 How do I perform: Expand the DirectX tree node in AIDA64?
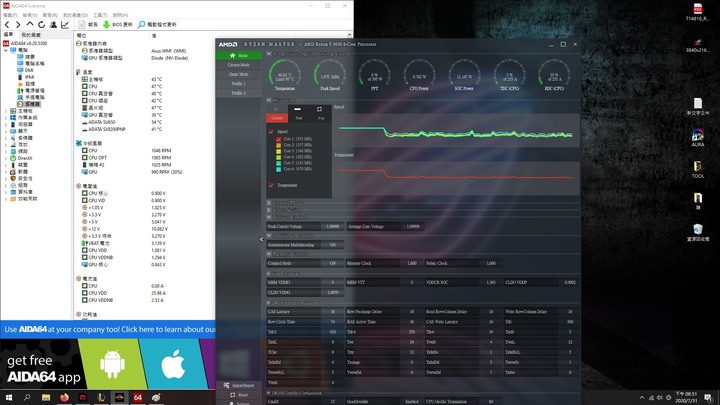[6, 158]
